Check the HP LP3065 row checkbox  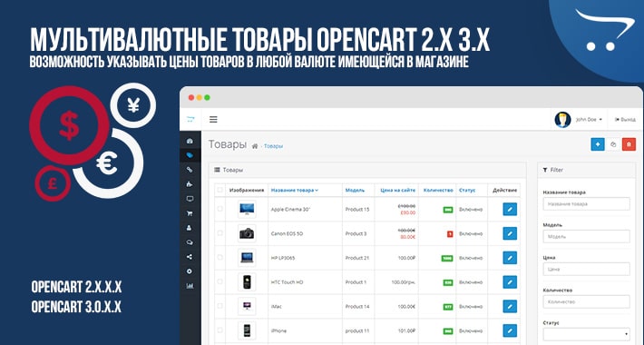tap(220, 258)
